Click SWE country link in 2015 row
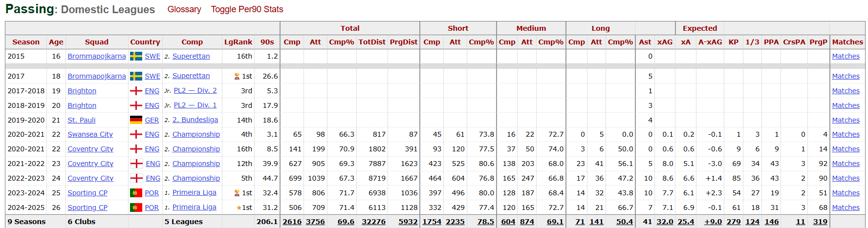868x228 pixels. coord(152,56)
